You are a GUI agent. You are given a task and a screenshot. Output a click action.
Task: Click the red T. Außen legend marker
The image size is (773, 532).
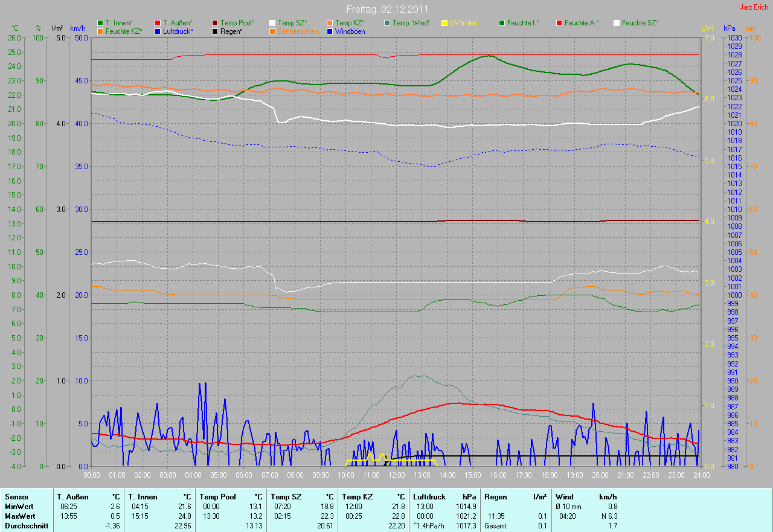[158, 23]
